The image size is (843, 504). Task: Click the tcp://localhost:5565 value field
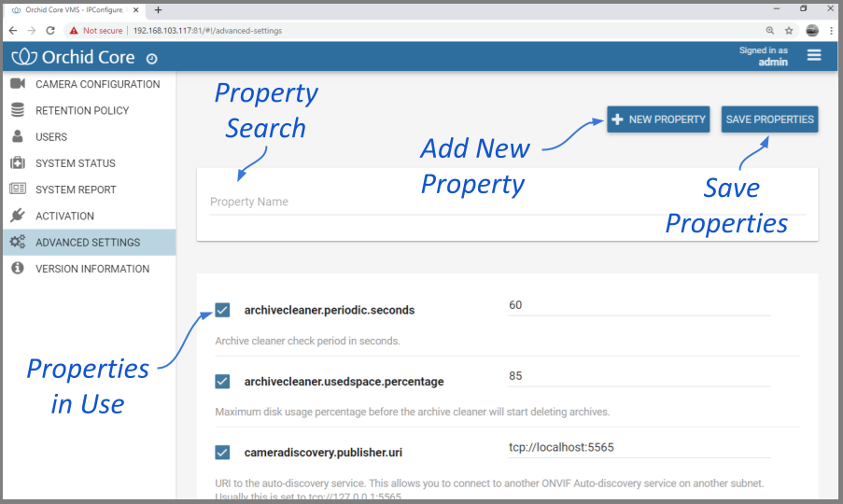[639, 448]
